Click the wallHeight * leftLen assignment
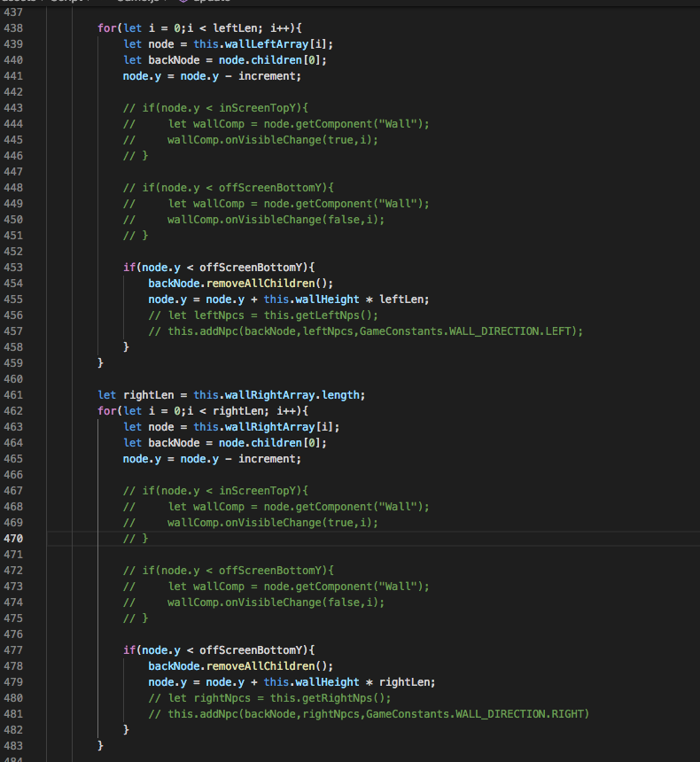Image resolution: width=700 pixels, height=762 pixels. point(289,299)
